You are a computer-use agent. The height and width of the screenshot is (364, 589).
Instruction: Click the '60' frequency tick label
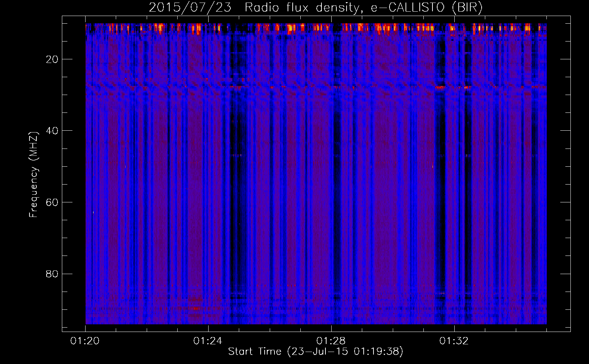[x=52, y=202]
